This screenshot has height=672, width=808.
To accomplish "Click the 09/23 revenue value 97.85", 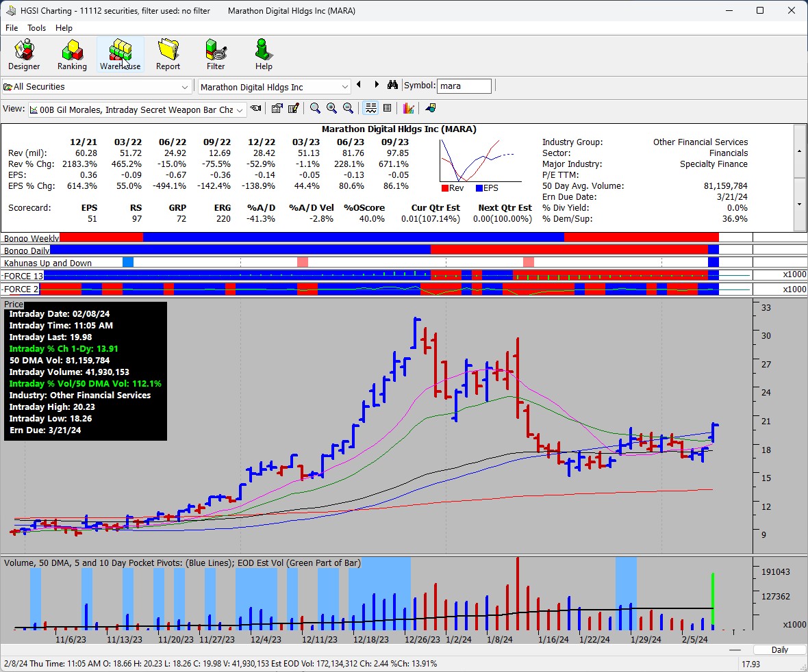I will pos(397,153).
